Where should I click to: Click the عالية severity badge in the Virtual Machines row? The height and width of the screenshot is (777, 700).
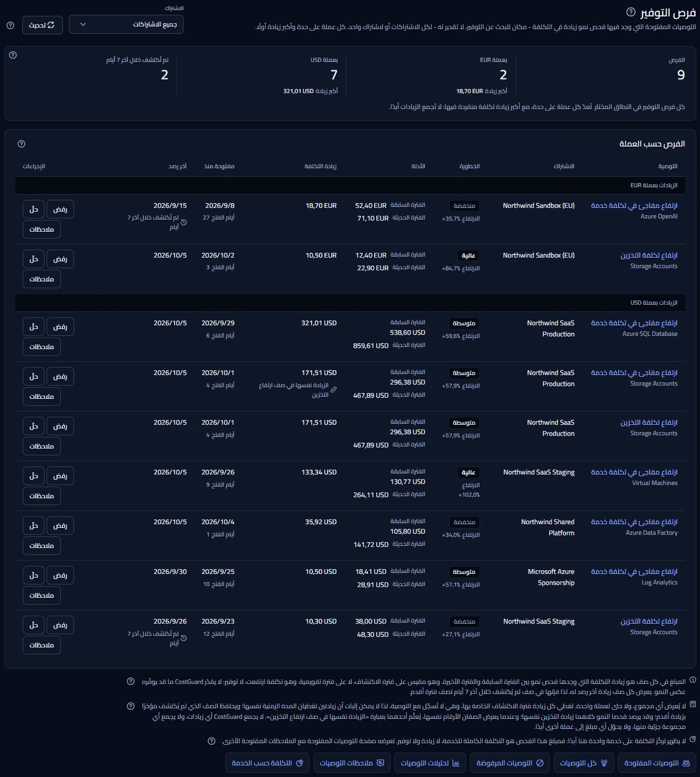tap(468, 472)
